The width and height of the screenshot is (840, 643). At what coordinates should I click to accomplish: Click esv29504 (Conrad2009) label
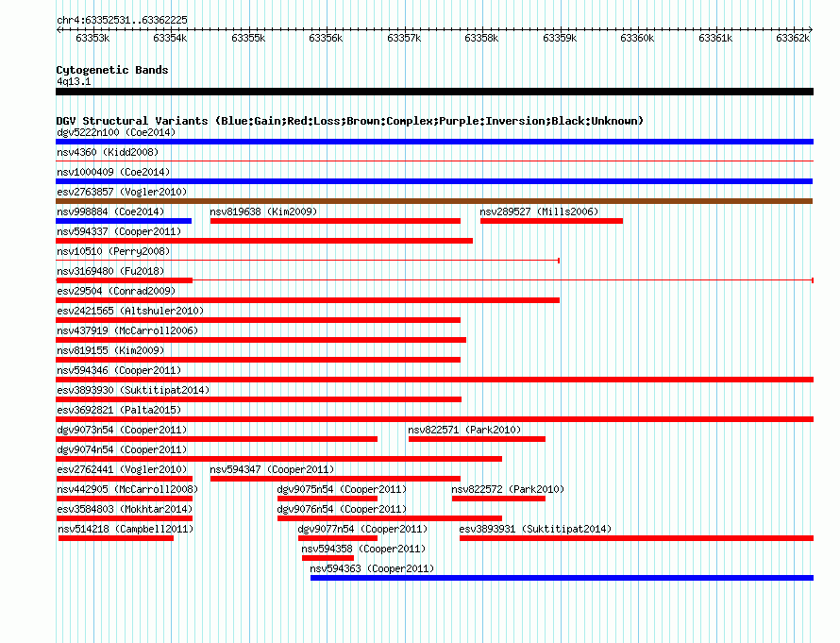(116, 291)
